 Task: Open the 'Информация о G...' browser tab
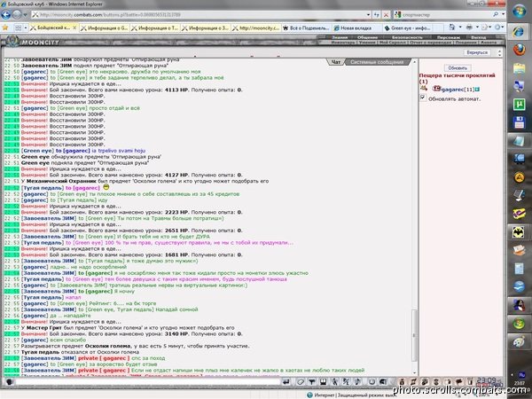[105, 27]
